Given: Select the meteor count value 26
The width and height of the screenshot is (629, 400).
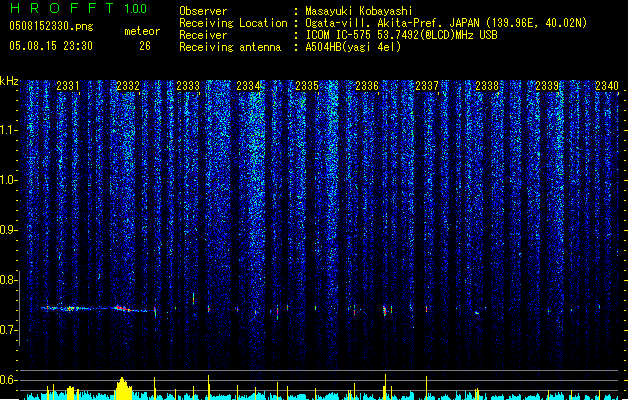Looking at the screenshot, I should [145, 46].
